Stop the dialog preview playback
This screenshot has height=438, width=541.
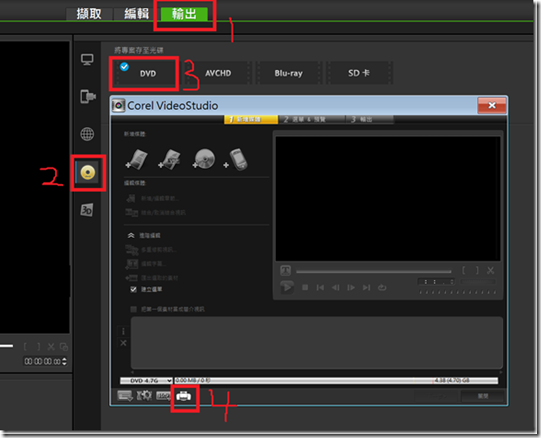tap(305, 287)
